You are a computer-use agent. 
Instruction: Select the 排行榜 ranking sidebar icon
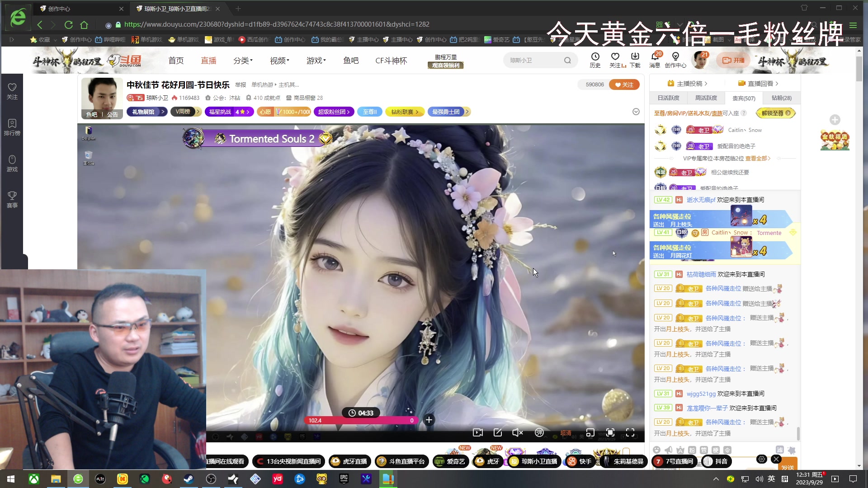click(x=12, y=127)
